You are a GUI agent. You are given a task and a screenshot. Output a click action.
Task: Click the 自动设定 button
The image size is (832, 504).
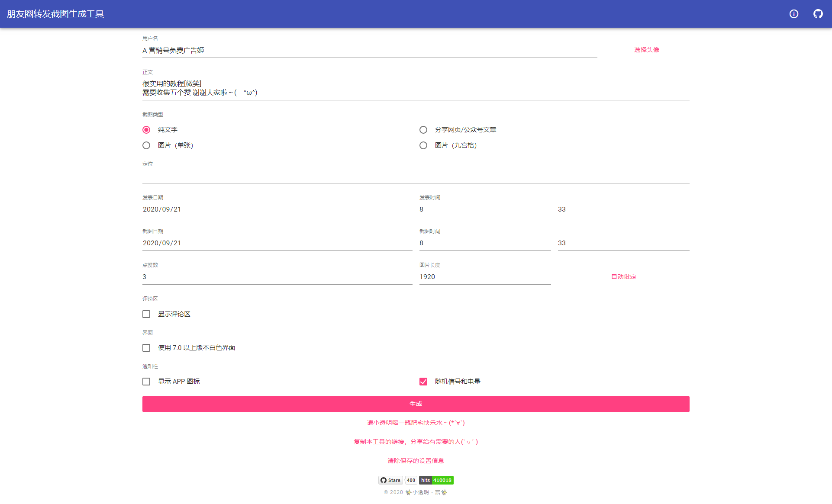click(x=624, y=276)
